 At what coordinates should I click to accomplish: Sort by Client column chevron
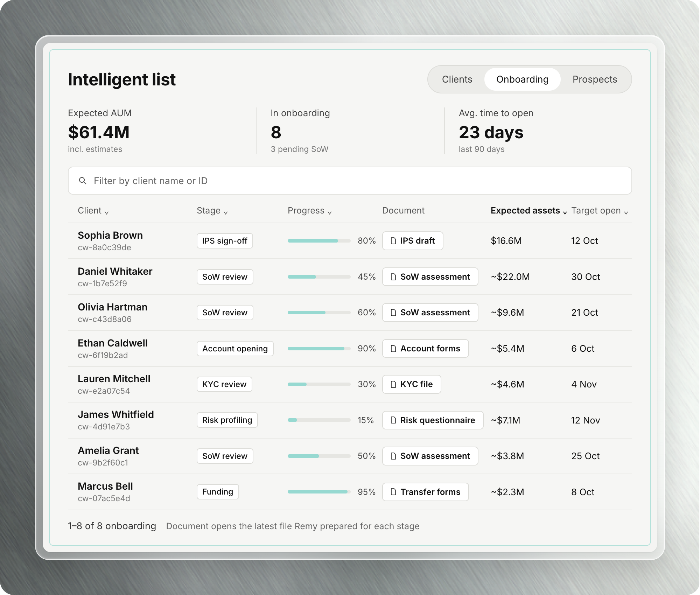(x=106, y=212)
